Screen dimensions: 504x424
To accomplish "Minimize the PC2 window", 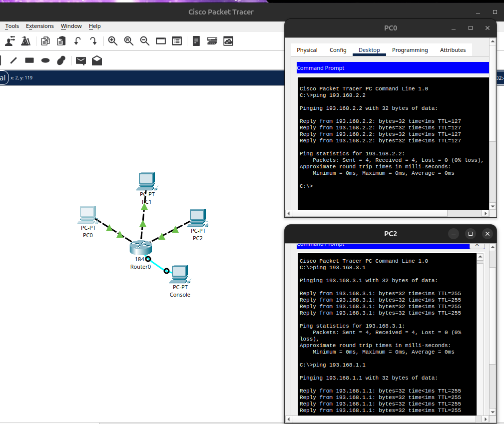I will click(x=454, y=234).
